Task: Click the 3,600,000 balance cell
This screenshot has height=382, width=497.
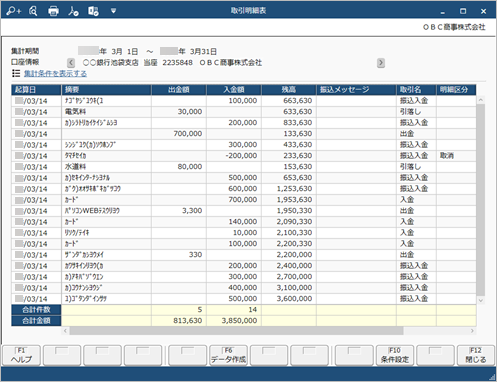Action: [x=289, y=299]
